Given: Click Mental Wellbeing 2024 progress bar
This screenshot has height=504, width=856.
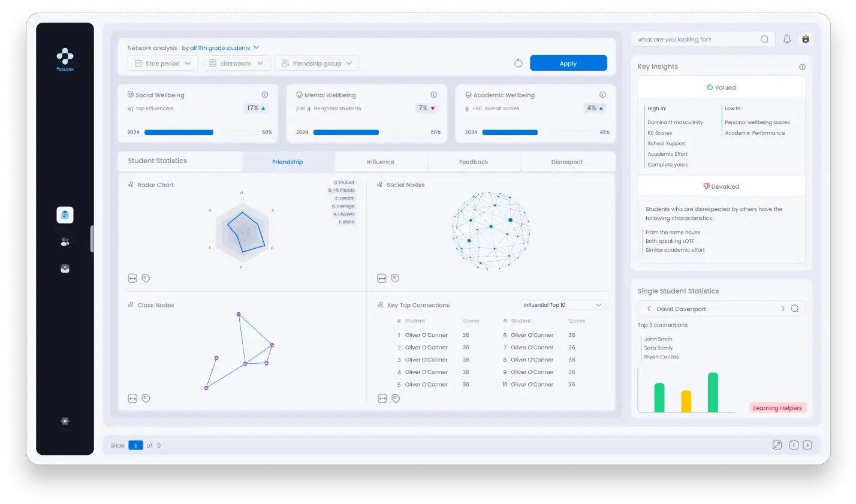Looking at the screenshot, I should click(x=346, y=132).
